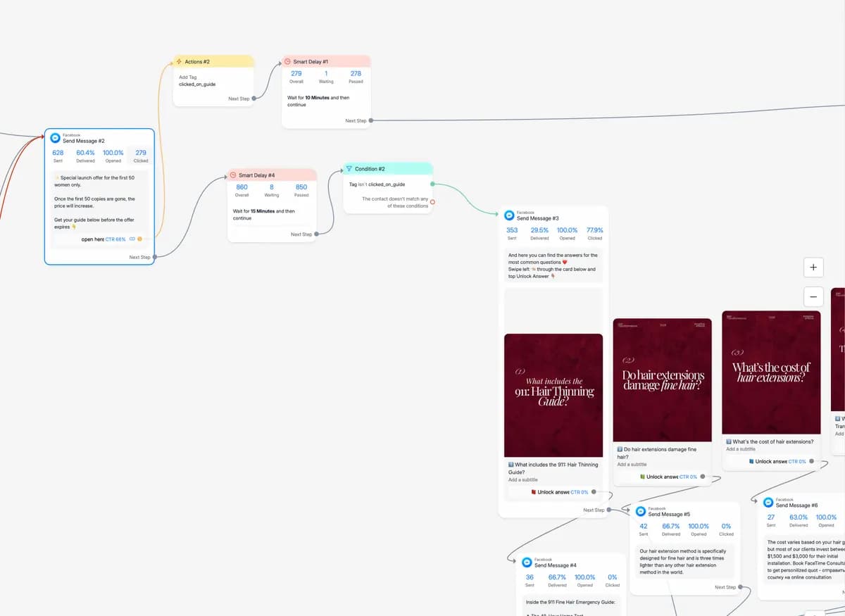This screenshot has width=845, height=616.
Task: Click the 42 Sent stat in Send Message #5
Action: 644,529
